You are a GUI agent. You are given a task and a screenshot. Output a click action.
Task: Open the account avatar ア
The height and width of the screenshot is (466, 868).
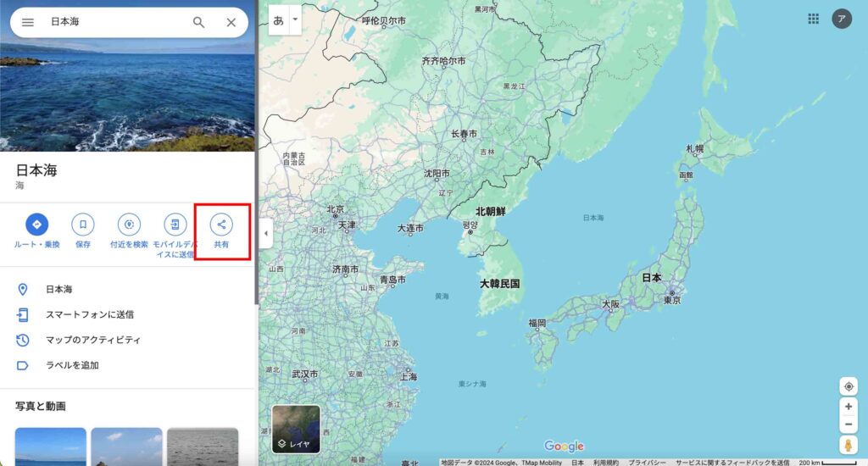pos(842,19)
